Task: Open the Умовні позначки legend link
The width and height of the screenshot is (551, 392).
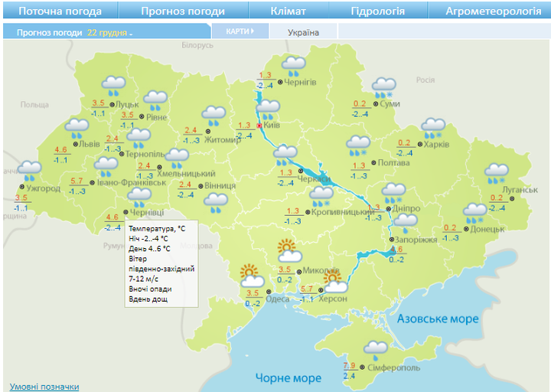Action: (44, 387)
